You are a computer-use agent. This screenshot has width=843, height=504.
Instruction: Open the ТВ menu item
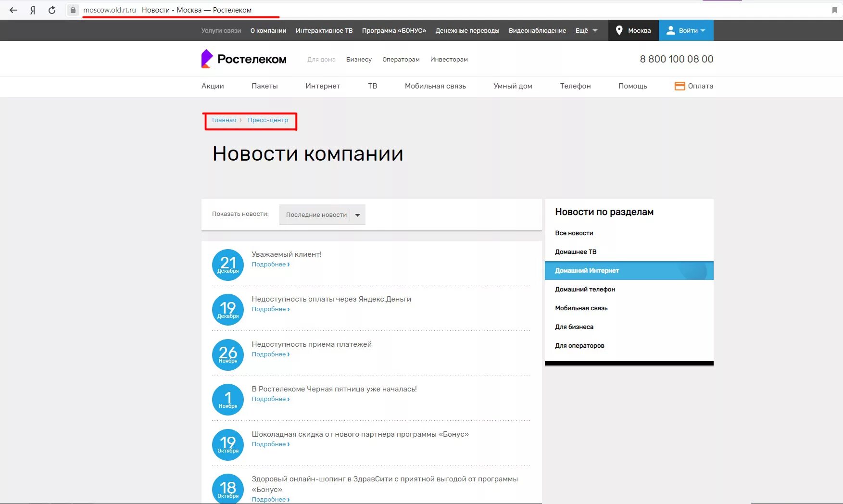tap(373, 86)
